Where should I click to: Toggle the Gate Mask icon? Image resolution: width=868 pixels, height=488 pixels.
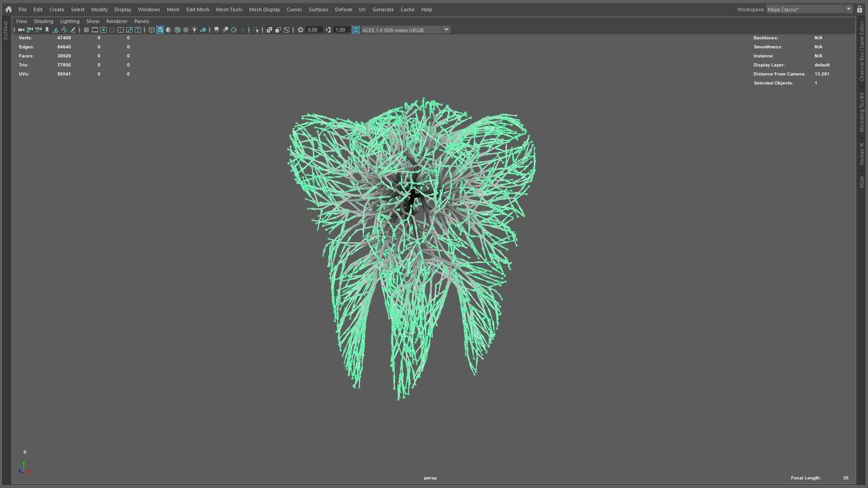pyautogui.click(x=112, y=30)
